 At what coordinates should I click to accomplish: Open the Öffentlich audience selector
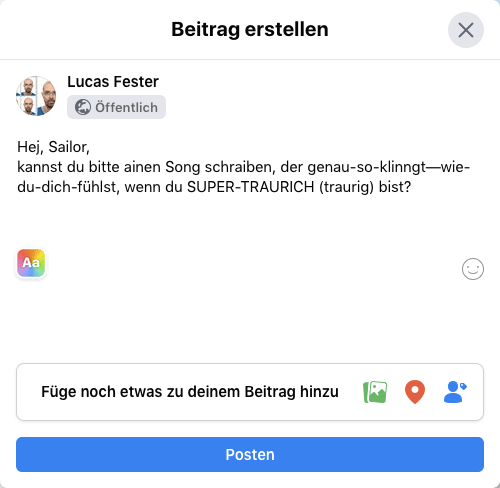[x=116, y=107]
